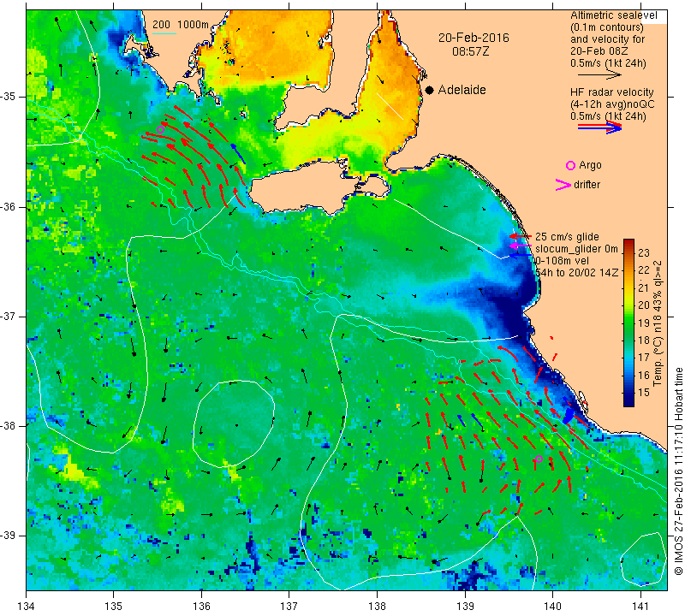The image size is (685, 616).
Task: Click the 15 degree colorbar tick label
Action: point(644,393)
